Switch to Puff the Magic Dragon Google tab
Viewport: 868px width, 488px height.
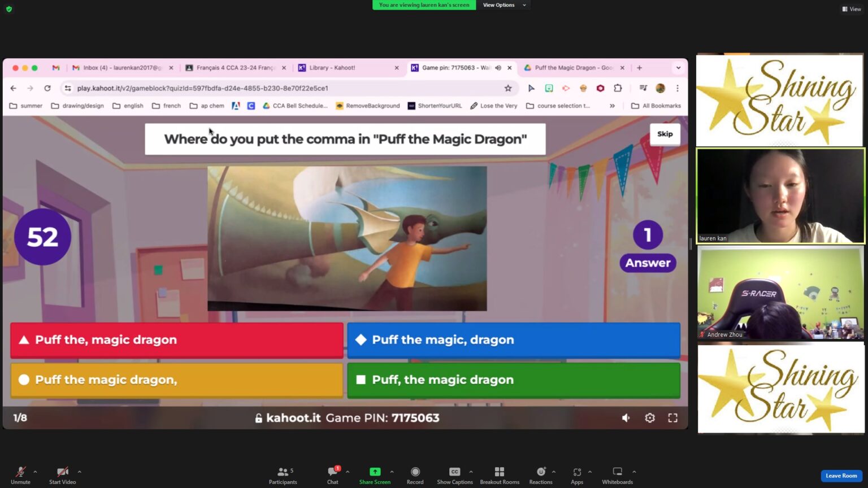[574, 68]
